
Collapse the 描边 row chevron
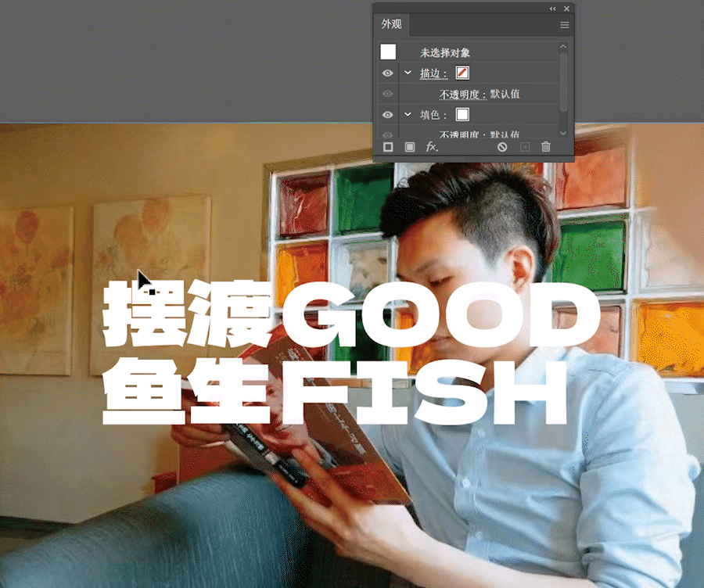click(x=408, y=73)
